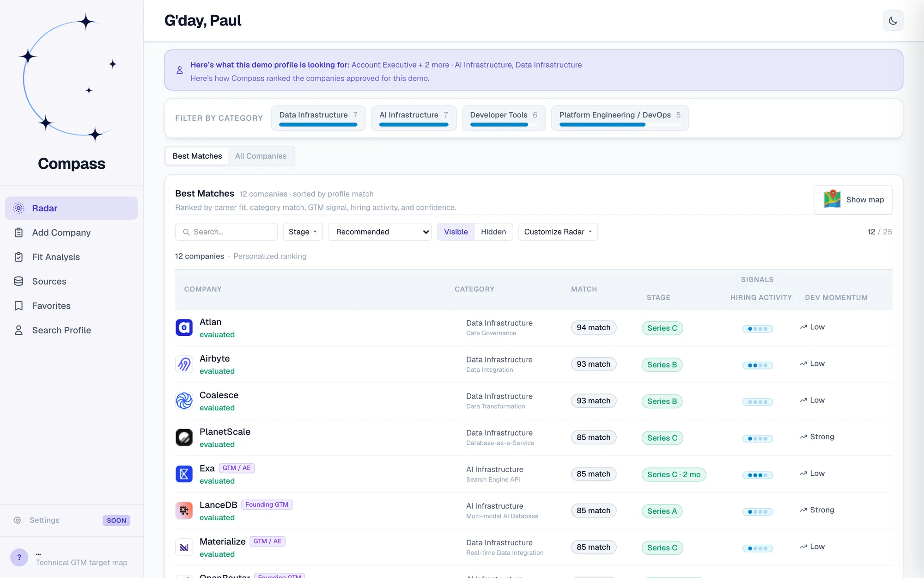Click the trend arrow icon in PlanetScale row
This screenshot has height=578, width=924.
click(x=803, y=437)
